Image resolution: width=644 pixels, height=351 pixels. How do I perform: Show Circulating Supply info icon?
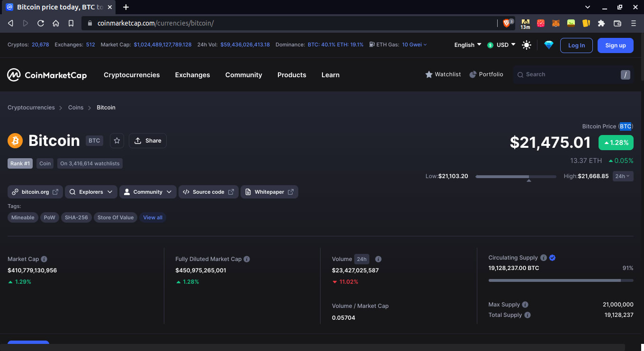point(544,258)
